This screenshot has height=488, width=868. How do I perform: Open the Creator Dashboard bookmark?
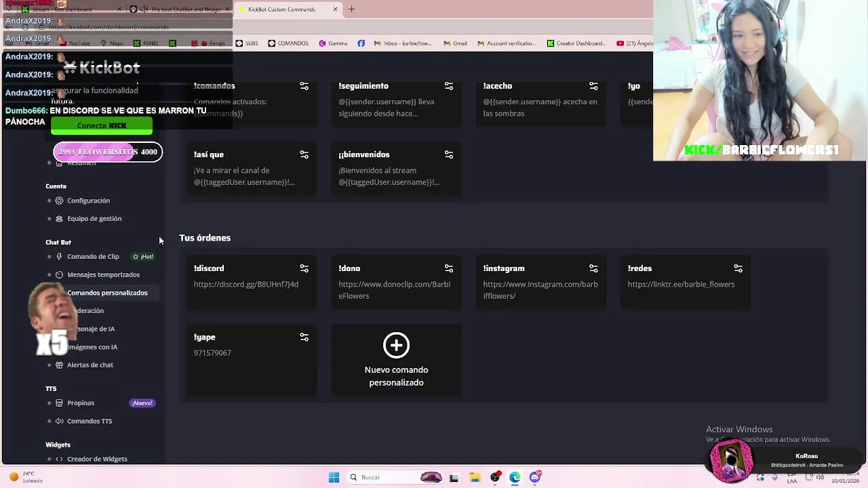coord(576,43)
